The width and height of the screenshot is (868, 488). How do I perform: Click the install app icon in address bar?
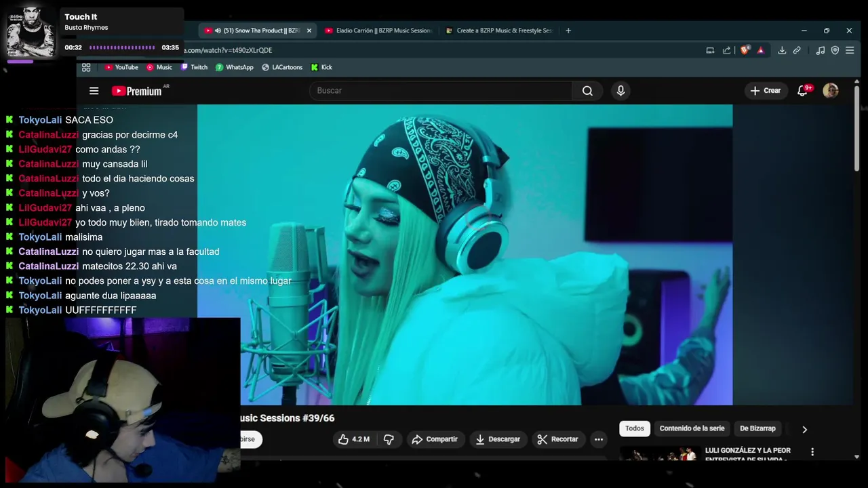click(710, 50)
